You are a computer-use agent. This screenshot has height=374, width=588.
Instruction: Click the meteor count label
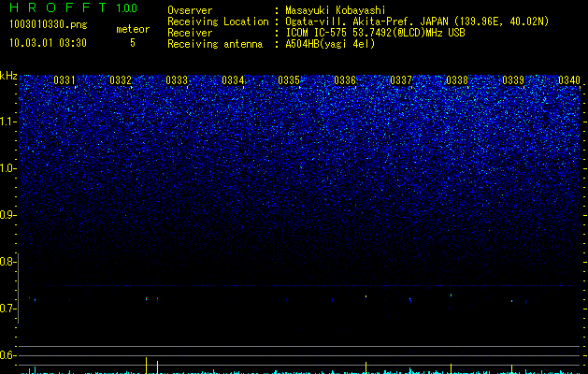(x=133, y=29)
